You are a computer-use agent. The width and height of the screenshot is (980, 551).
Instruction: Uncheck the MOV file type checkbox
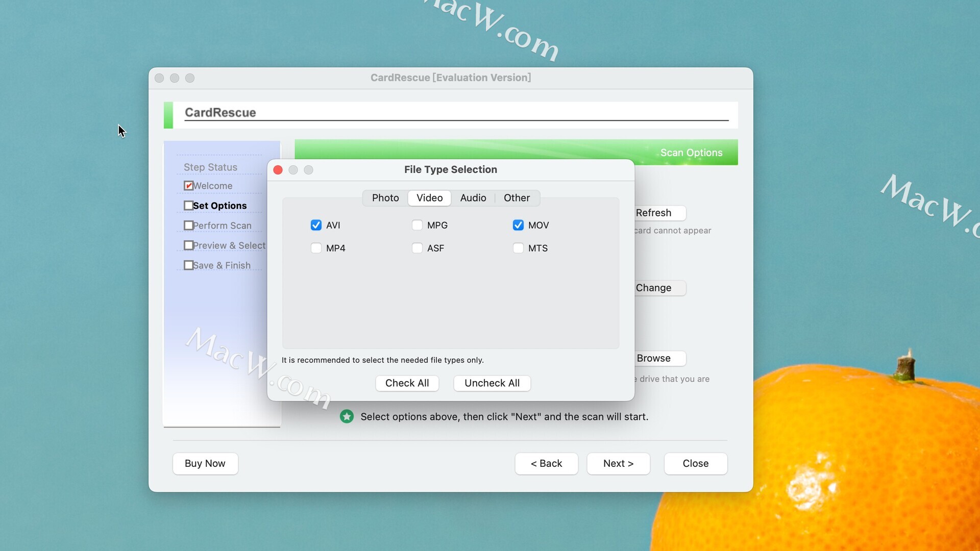click(x=518, y=225)
